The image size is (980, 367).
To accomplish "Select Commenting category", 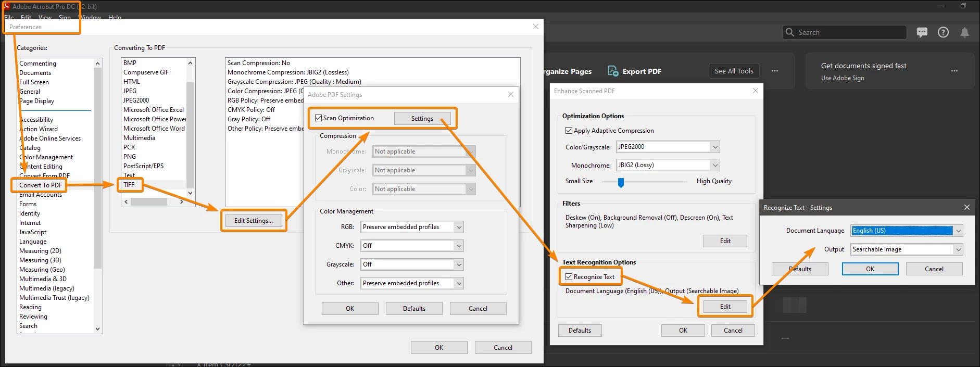I will pyautogui.click(x=37, y=64).
